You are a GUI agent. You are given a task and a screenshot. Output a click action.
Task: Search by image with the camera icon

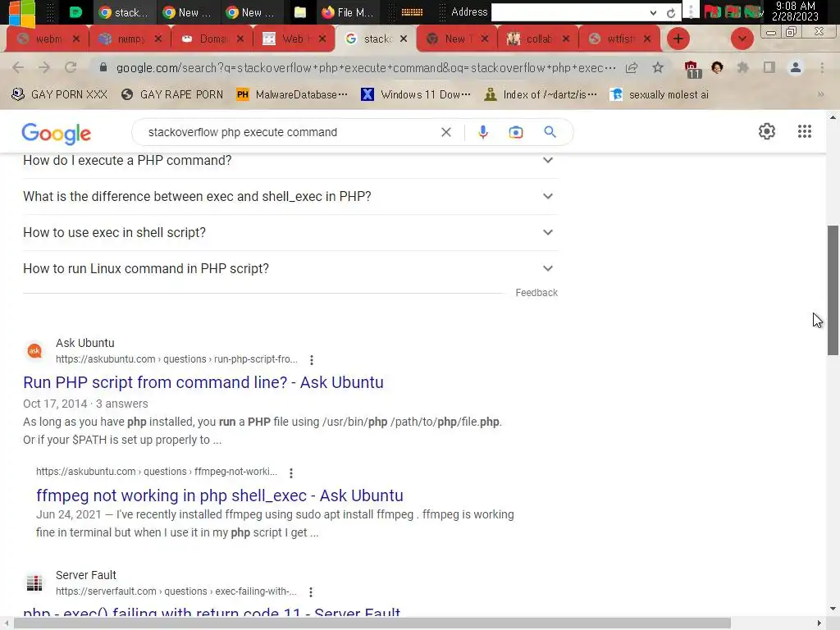515,132
